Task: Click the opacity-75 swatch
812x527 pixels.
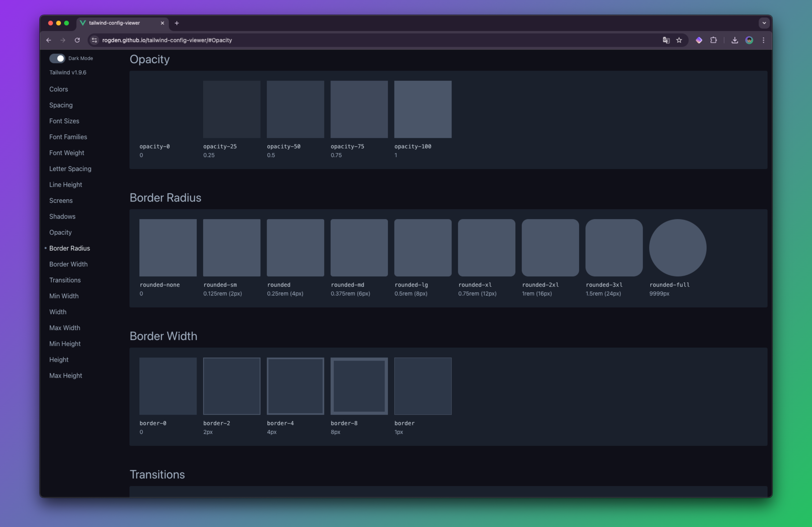Action: point(359,109)
